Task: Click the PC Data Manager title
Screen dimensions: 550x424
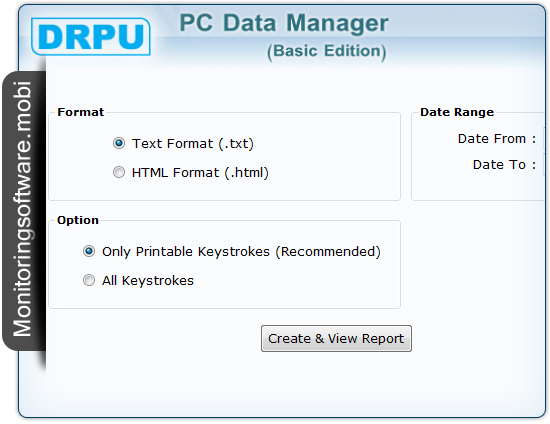Action: click(284, 23)
